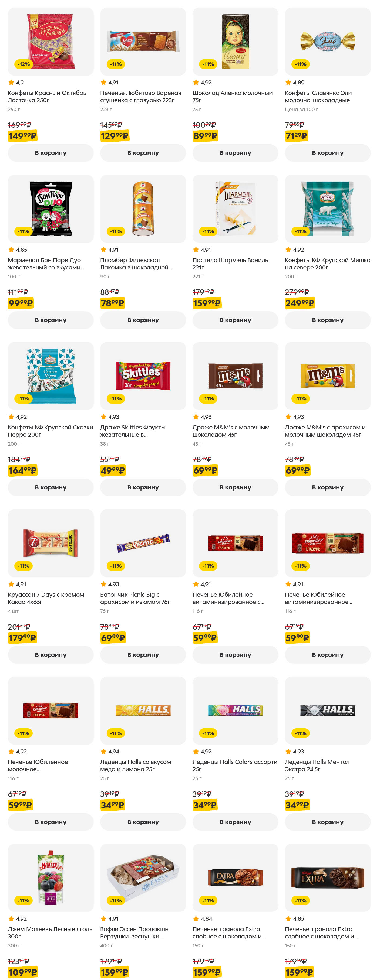The height and width of the screenshot is (980, 380).
Task: Click the -11% badge on Вафли Эссен
Action: (116, 900)
